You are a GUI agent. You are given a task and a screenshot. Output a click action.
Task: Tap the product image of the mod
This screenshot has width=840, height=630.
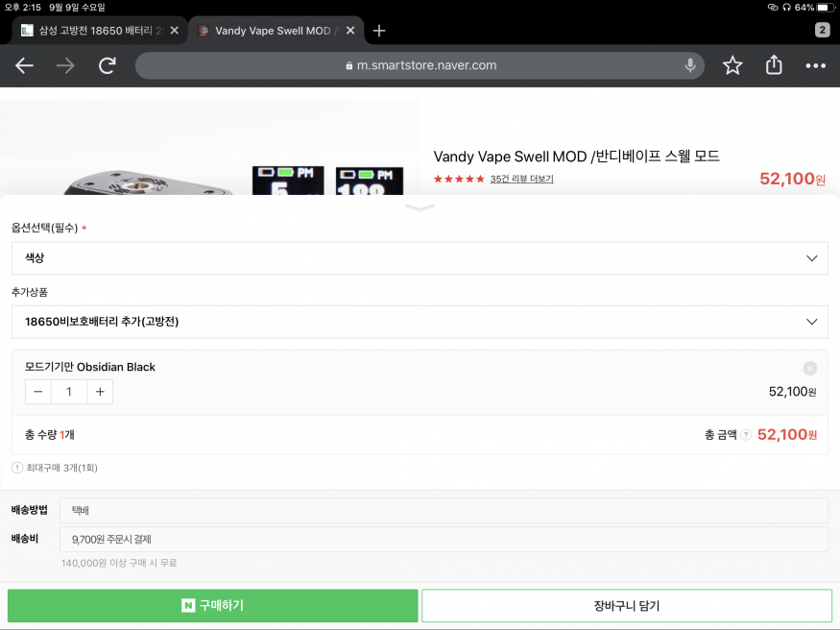click(210, 147)
